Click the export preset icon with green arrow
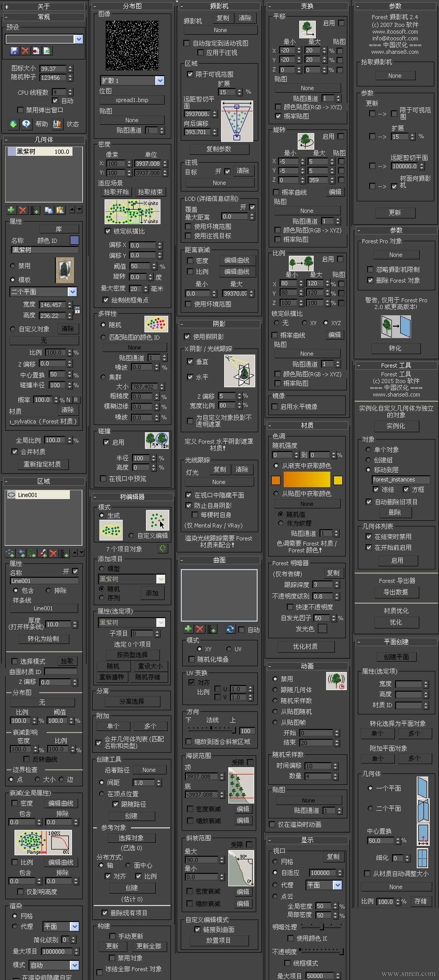This screenshot has width=439, height=980. tap(47, 51)
